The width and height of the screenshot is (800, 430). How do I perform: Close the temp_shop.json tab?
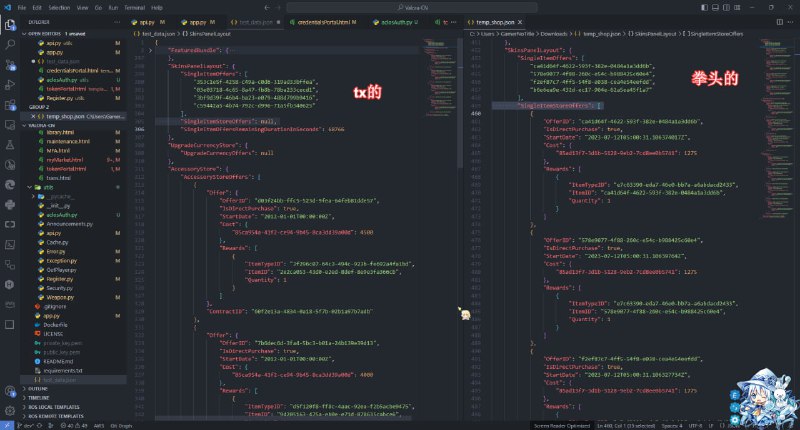coord(520,22)
